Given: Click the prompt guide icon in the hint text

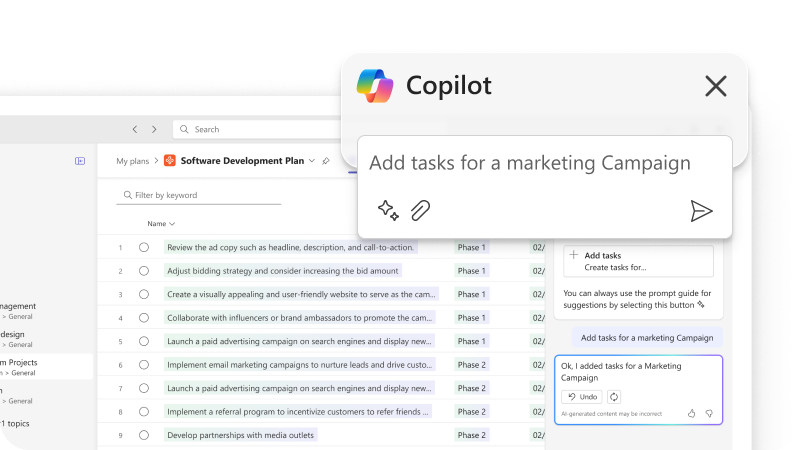Looking at the screenshot, I should (x=701, y=305).
